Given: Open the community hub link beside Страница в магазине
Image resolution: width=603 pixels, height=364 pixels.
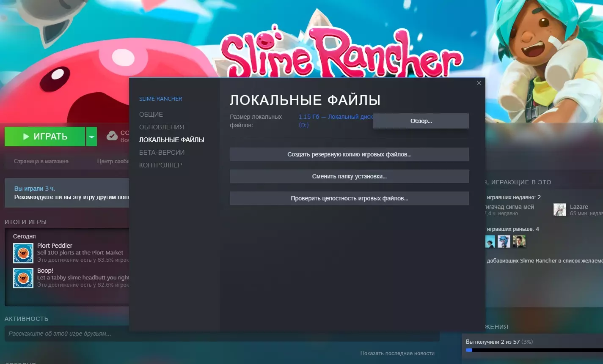Looking at the screenshot, I should pos(113,161).
